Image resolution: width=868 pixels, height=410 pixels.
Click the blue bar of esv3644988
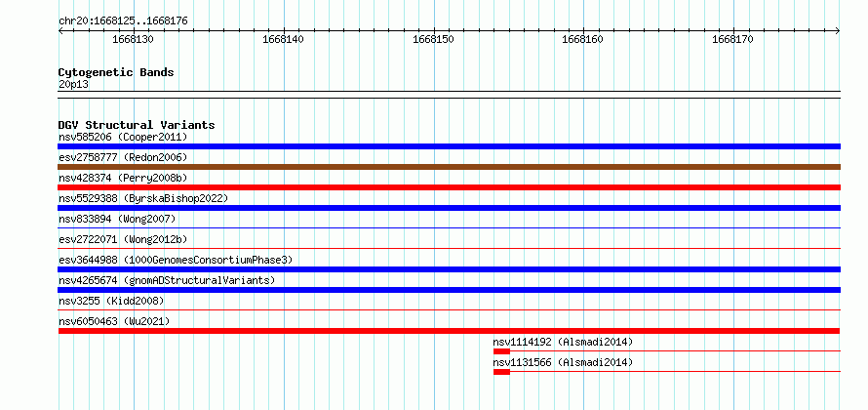point(449,269)
